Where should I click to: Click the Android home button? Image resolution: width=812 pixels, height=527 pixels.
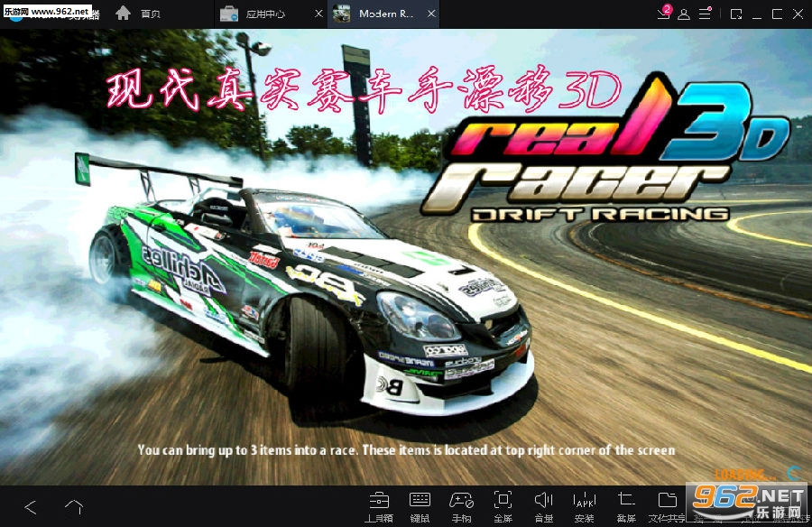[x=74, y=507]
